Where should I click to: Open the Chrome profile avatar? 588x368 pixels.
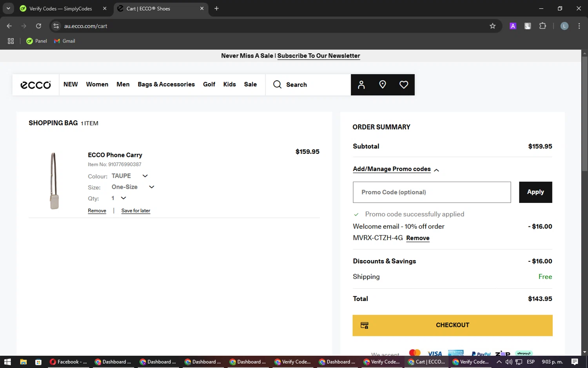[x=564, y=26]
